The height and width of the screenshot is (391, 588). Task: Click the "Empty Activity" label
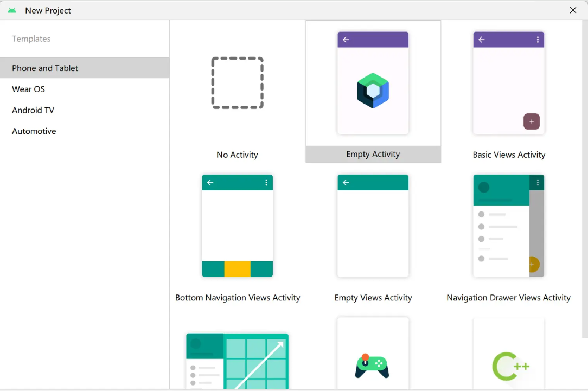point(373,154)
